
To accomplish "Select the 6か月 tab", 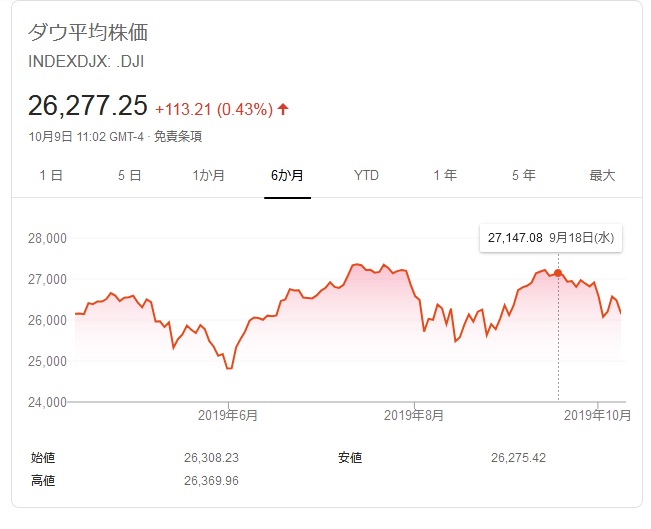I will click(x=287, y=175).
